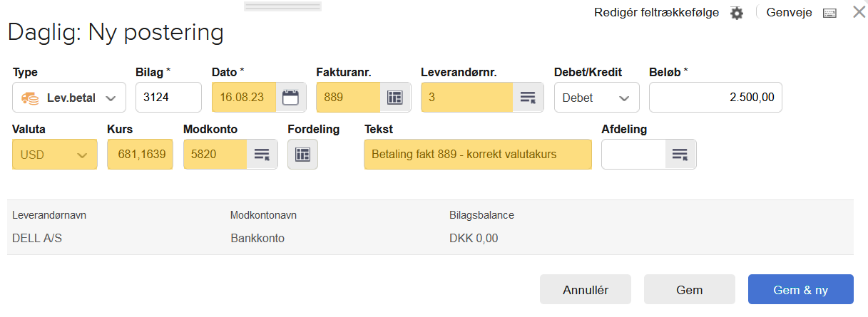Open supplier lookup beside Leverandørnr.
This screenshot has width=868, height=317.
tap(527, 98)
